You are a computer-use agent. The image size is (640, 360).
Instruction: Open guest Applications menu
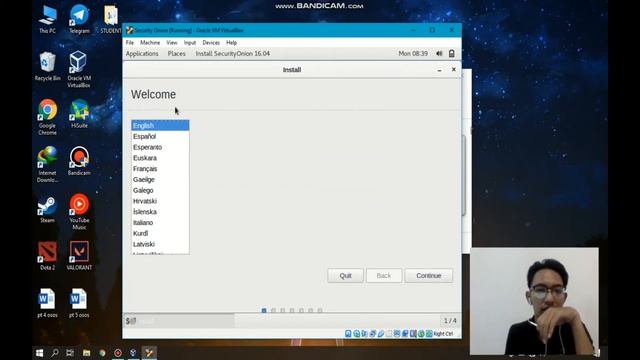pos(142,53)
